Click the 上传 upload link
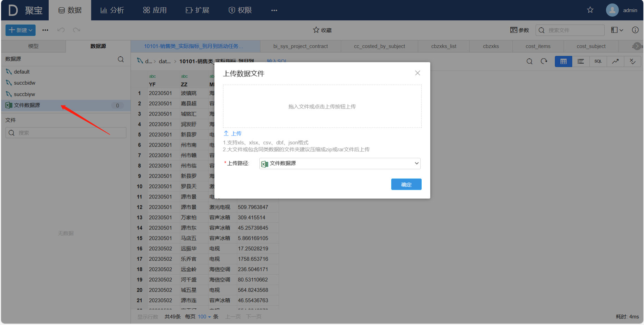This screenshot has height=325, width=644. coord(232,133)
